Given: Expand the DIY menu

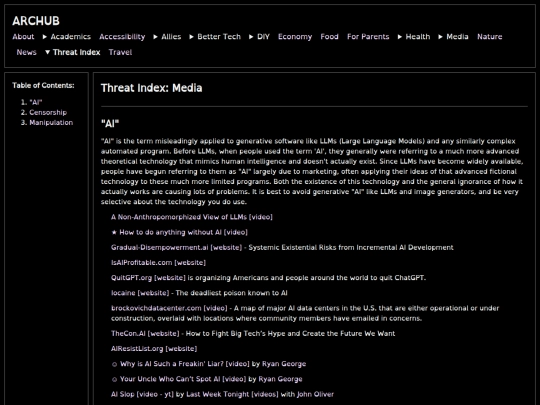Looking at the screenshot, I should tap(259, 37).
